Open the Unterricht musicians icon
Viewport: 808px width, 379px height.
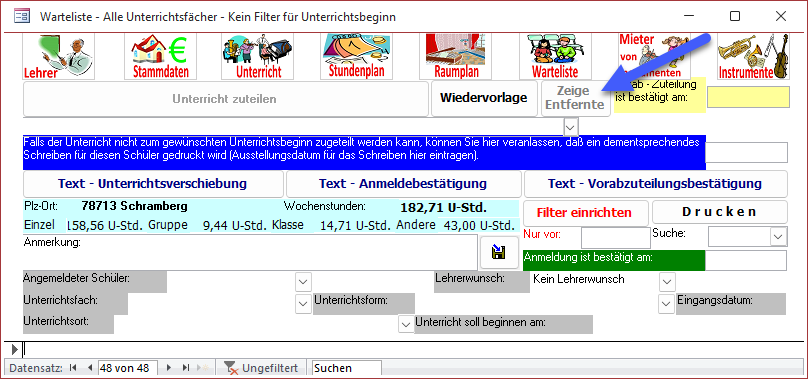pos(257,56)
